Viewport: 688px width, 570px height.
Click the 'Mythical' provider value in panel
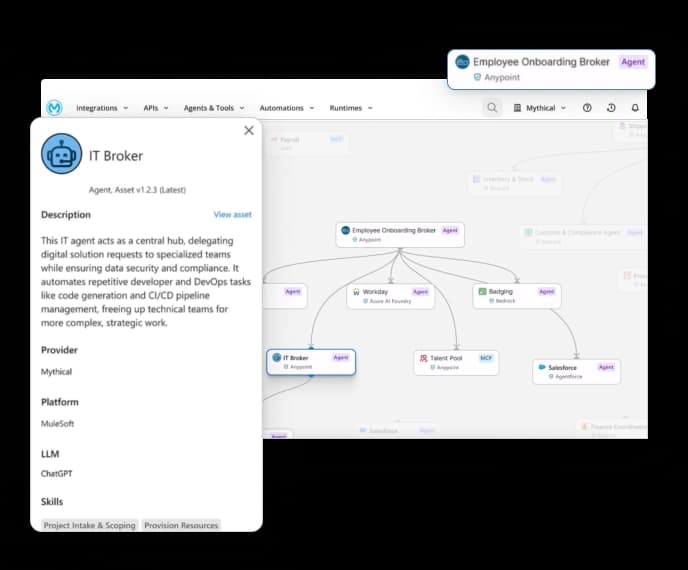(56, 372)
